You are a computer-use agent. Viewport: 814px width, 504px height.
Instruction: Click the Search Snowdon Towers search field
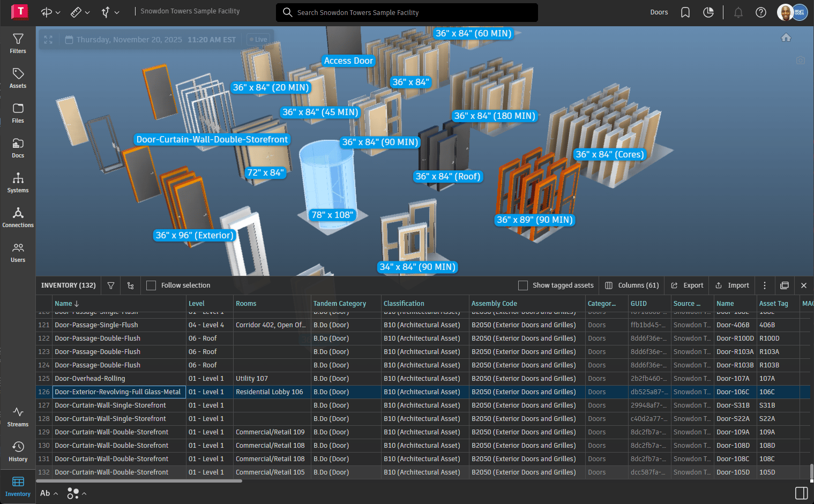point(407,12)
